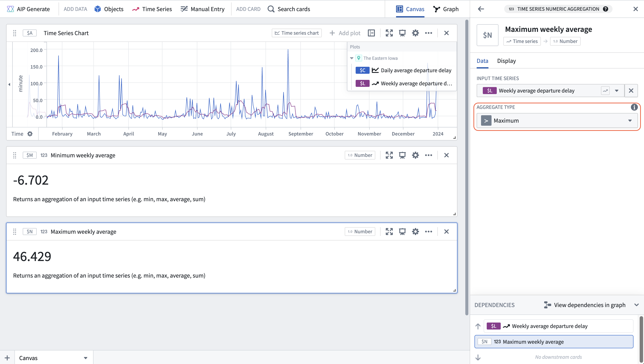The image size is (644, 364).
Task: Collapse the Dependencies section chevron
Action: pyautogui.click(x=637, y=305)
